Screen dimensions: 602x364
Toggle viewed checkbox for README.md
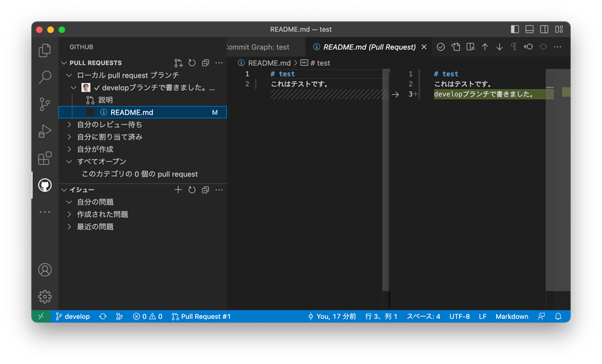(x=90, y=113)
